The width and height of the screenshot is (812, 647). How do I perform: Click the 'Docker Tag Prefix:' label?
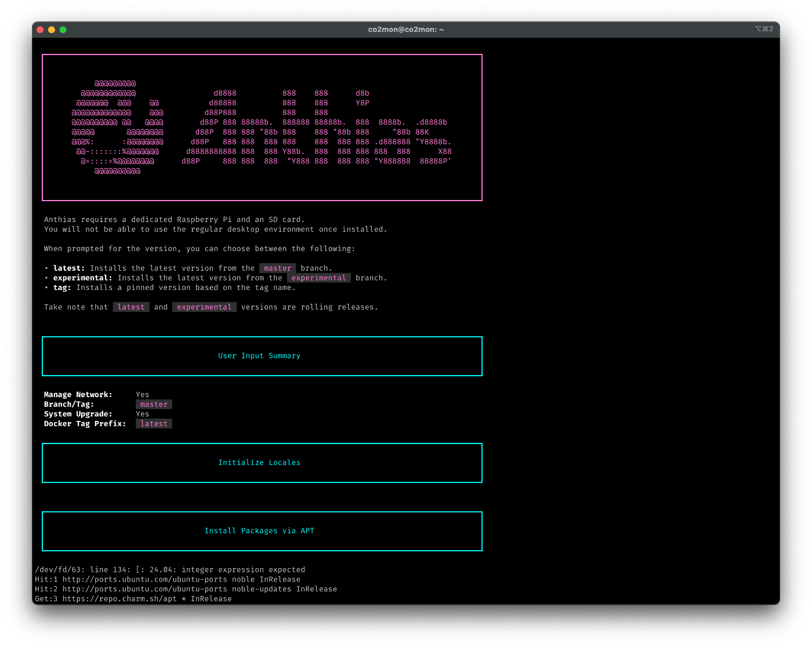pos(85,424)
